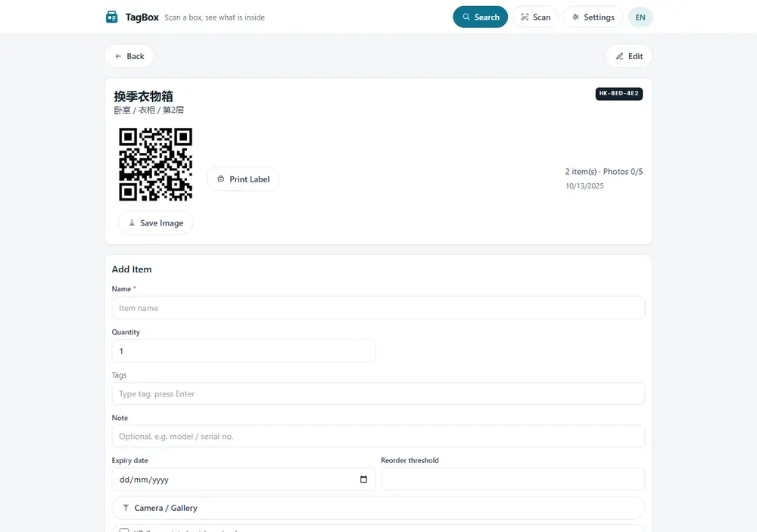Save the QR code image
This screenshot has height=532, width=757.
(x=155, y=222)
